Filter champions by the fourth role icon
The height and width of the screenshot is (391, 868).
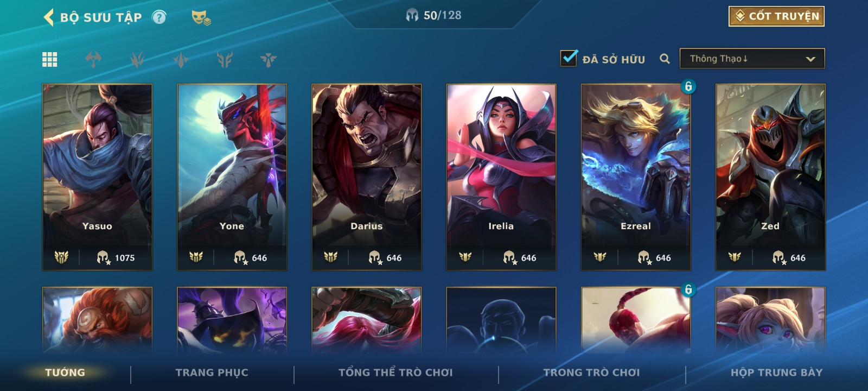pyautogui.click(x=225, y=59)
